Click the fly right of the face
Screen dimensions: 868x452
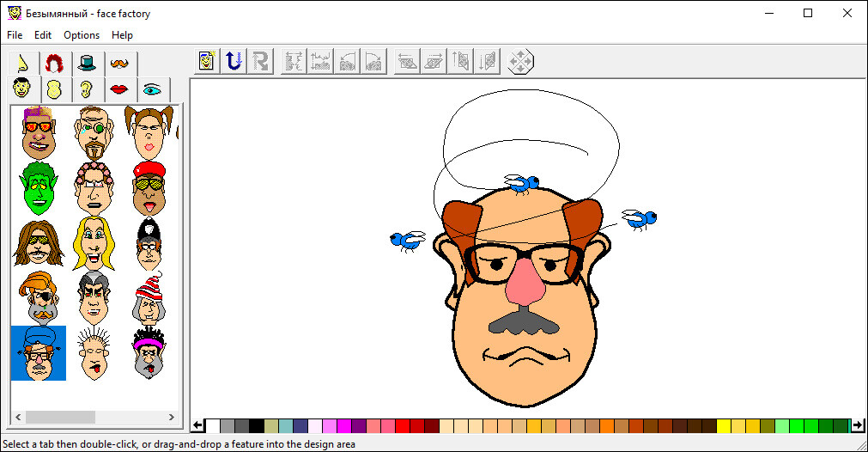[640, 219]
